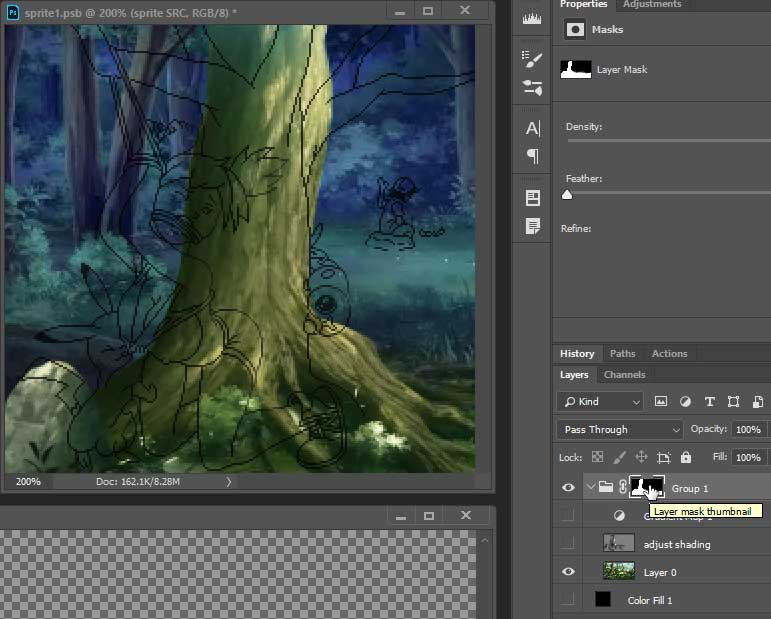Click the lock position move icon

tap(641, 457)
